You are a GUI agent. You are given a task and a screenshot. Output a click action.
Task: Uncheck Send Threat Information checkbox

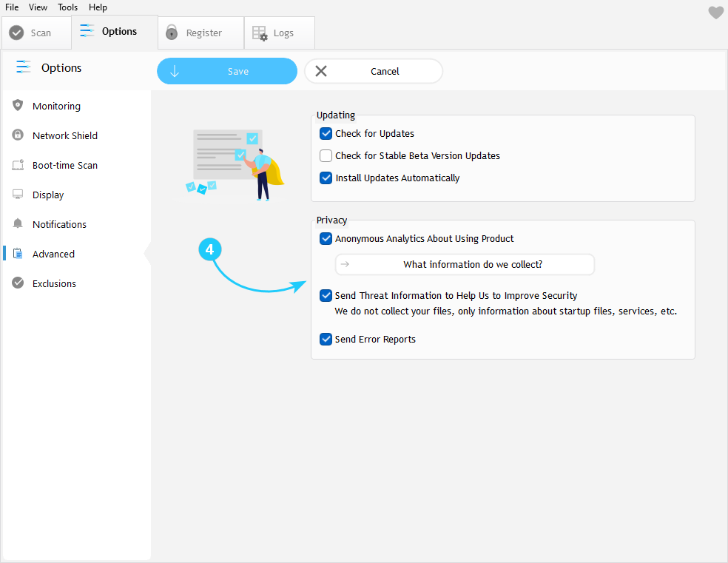326,296
